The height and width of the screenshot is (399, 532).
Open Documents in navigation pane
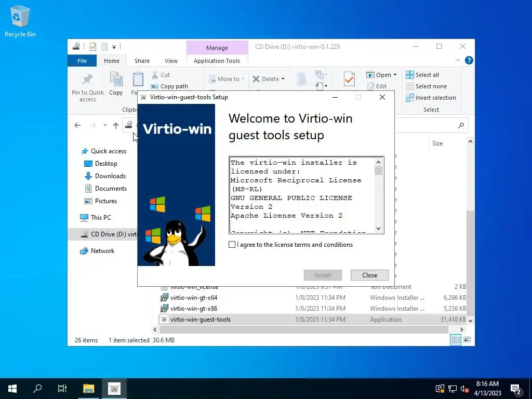pyautogui.click(x=105, y=189)
